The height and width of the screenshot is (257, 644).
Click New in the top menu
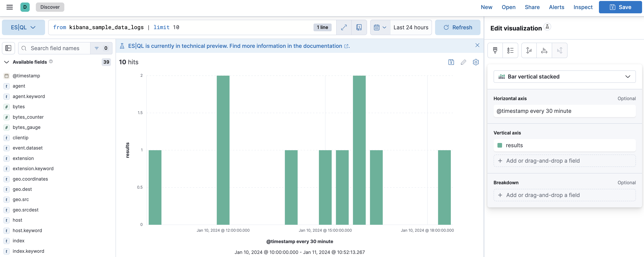tap(486, 7)
